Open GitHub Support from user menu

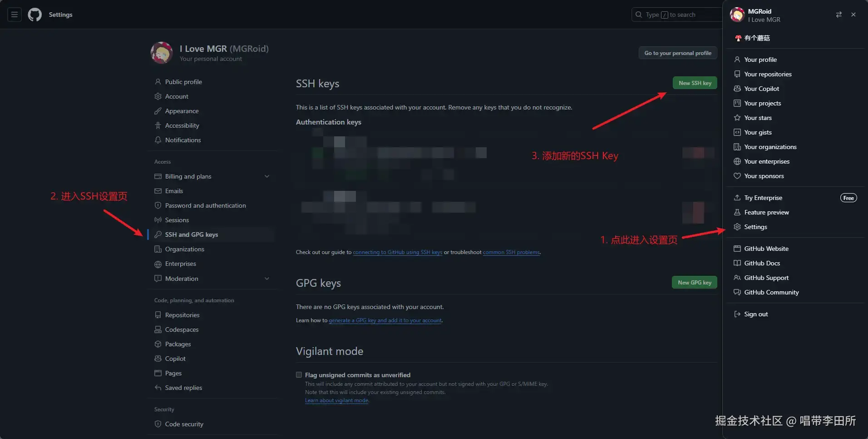766,278
